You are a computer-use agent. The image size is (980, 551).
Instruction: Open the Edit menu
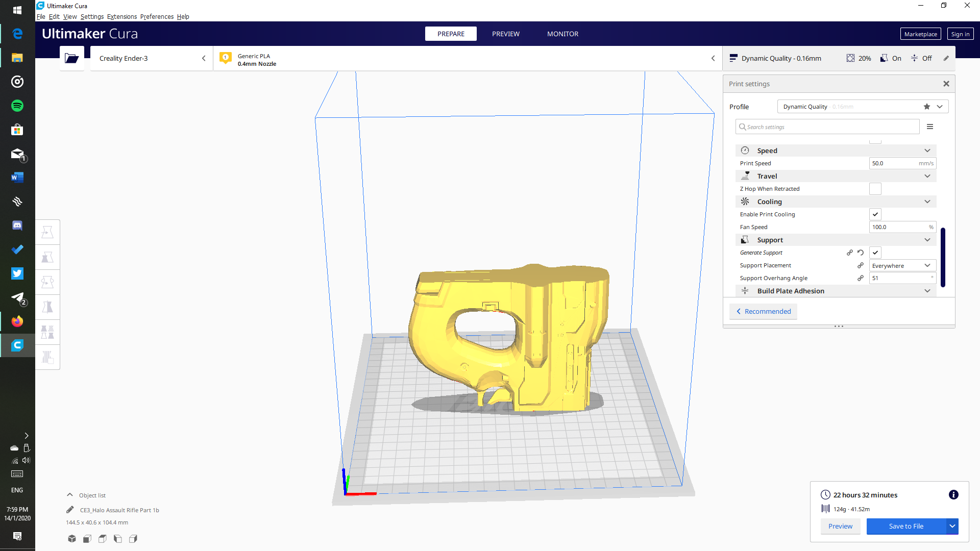(x=54, y=17)
